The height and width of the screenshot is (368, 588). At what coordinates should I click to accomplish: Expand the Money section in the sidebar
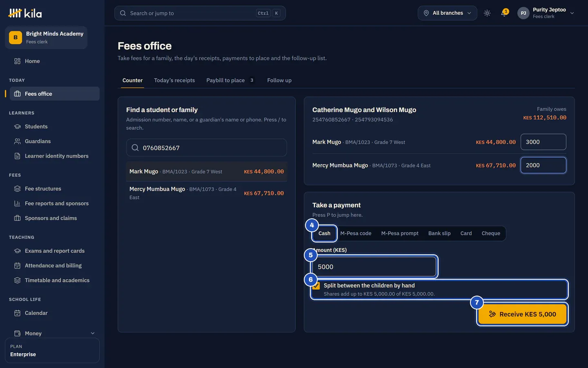[55, 333]
